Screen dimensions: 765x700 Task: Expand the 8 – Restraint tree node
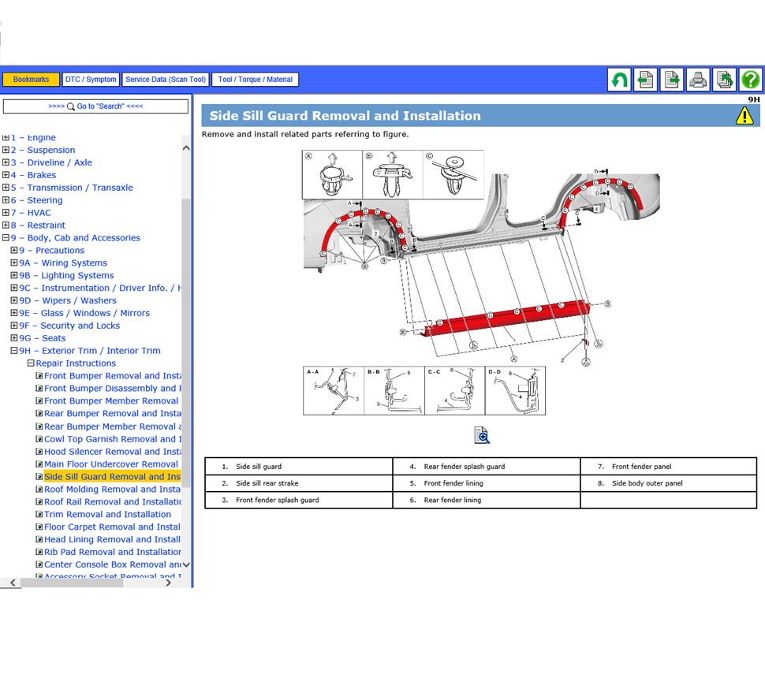(6, 225)
